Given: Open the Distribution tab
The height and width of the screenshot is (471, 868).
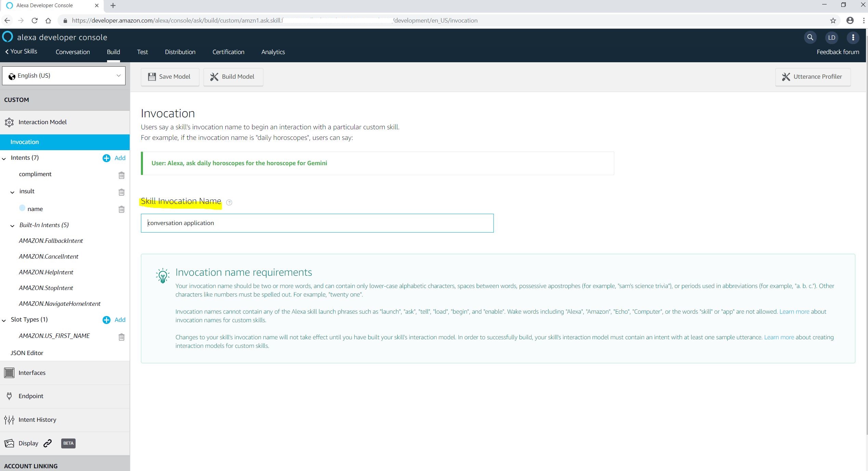Looking at the screenshot, I should point(180,52).
